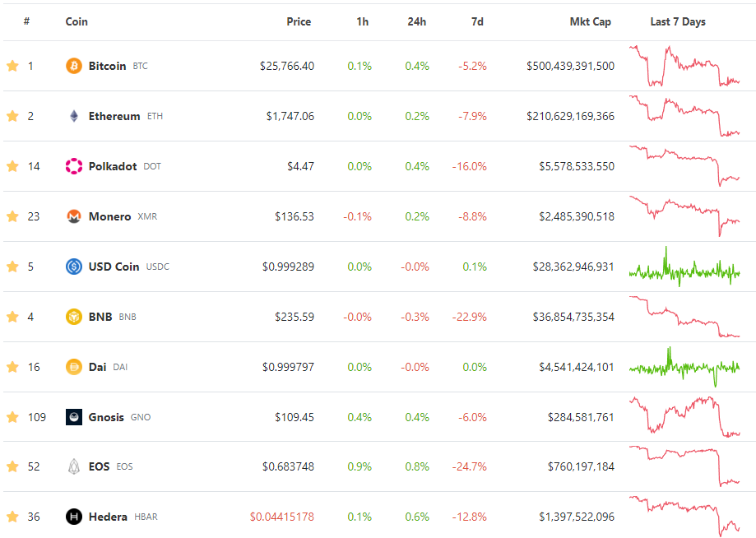Toggle the favorite star for Monero
The height and width of the screenshot is (538, 756).
(x=12, y=216)
